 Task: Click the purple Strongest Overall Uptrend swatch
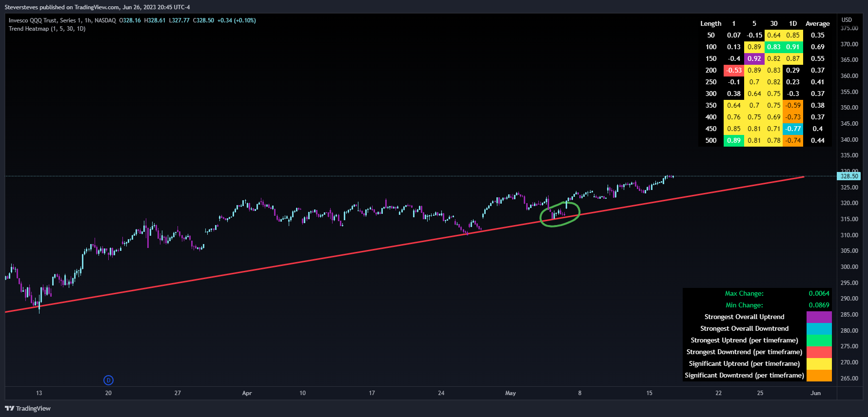(x=819, y=317)
